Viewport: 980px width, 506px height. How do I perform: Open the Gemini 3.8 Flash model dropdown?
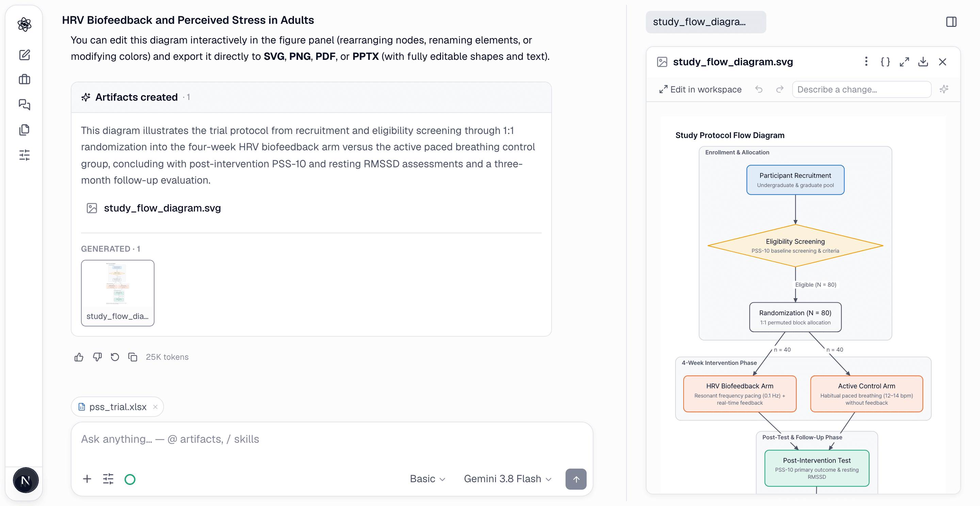507,479
